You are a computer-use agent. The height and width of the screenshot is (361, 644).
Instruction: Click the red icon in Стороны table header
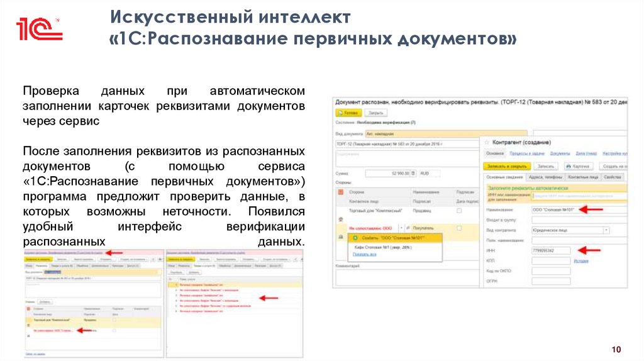[340, 192]
